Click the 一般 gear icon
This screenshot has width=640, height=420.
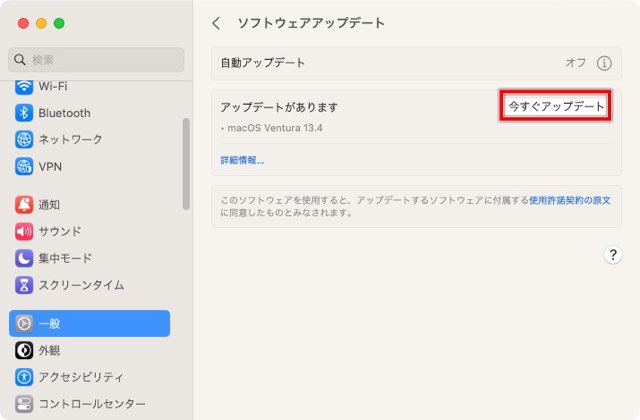[x=24, y=323]
